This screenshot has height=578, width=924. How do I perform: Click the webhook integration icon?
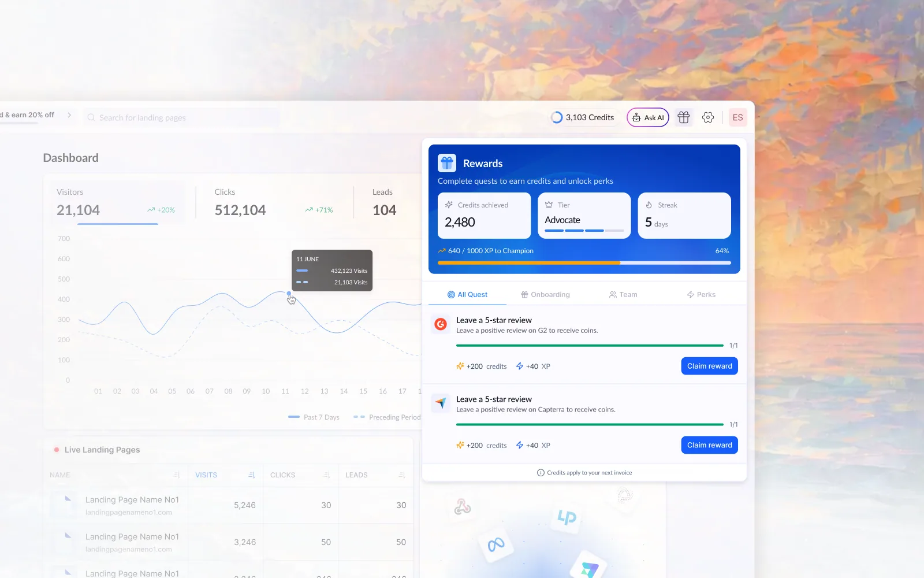point(463,507)
